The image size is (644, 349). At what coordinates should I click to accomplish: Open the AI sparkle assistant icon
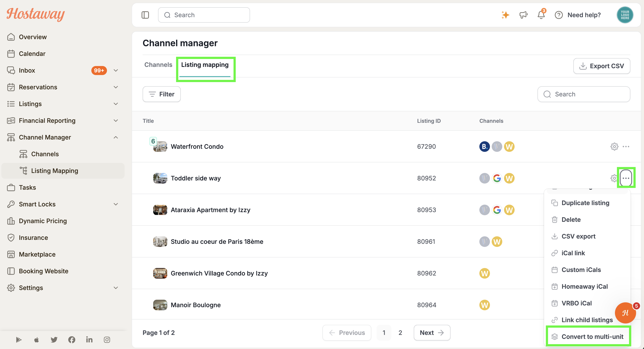tap(505, 15)
